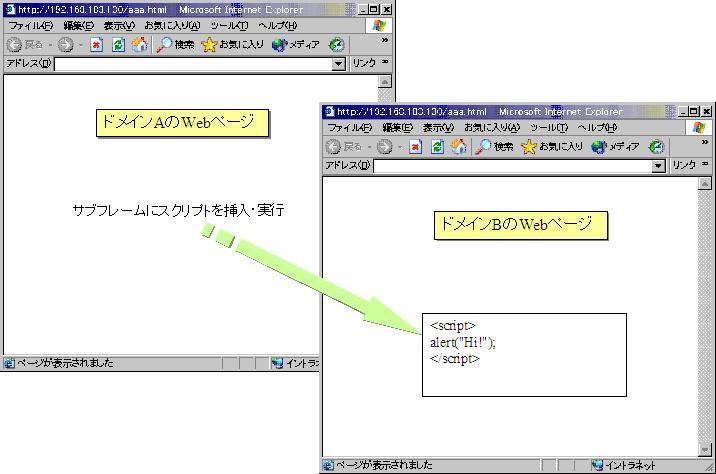Image resolution: width=716 pixels, height=474 pixels.
Task: Click Back button in Domain B window
Action: click(x=344, y=147)
